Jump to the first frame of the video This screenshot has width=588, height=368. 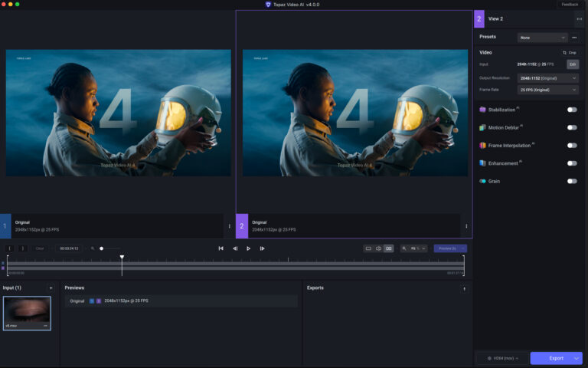tap(220, 248)
